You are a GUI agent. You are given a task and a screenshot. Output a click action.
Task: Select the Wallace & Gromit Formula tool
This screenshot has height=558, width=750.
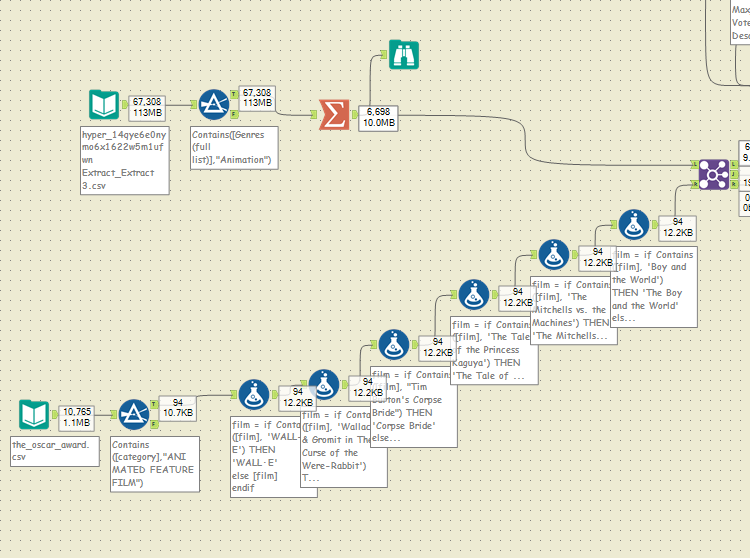(324, 384)
